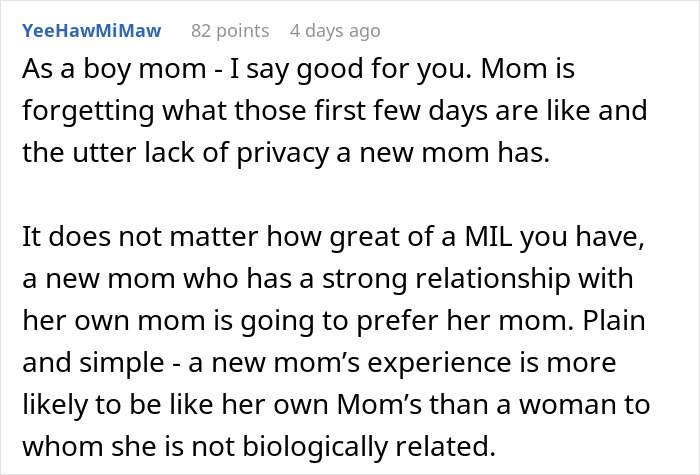Open the 4 days ago timestamp permalink
The image size is (700, 475).
tap(335, 31)
